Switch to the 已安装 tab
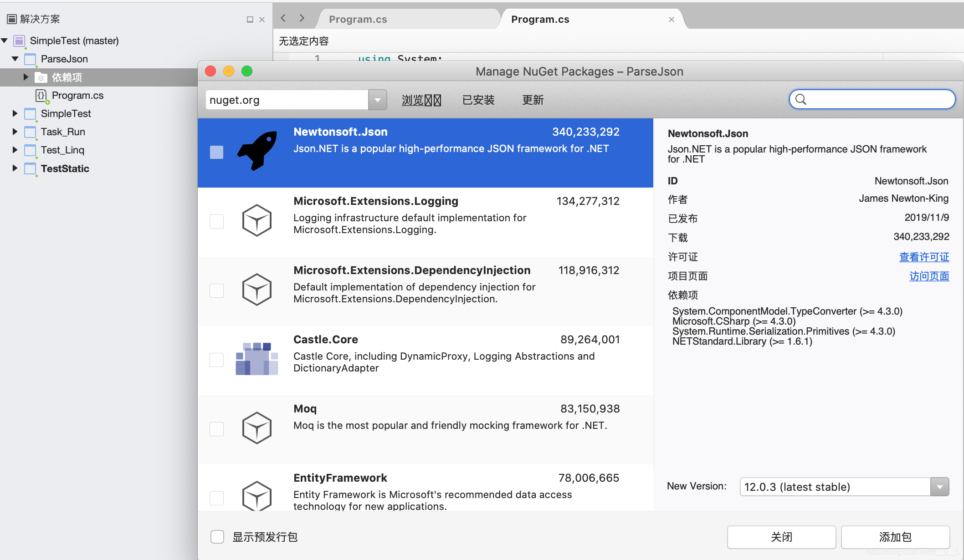The image size is (964, 560). (x=478, y=100)
